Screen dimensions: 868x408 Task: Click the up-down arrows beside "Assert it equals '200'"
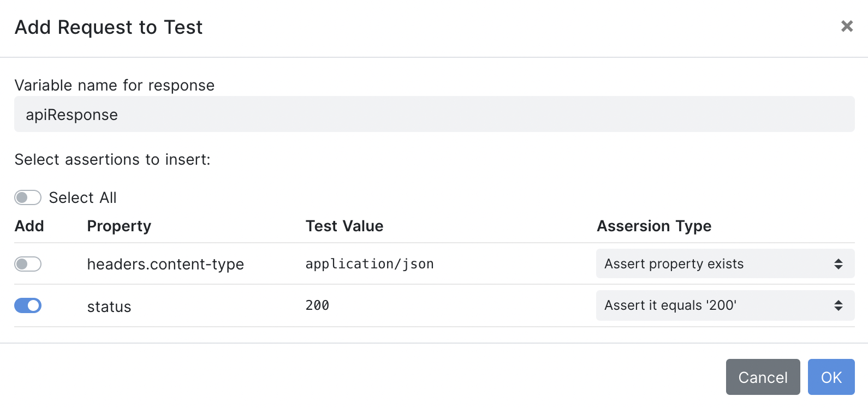pyautogui.click(x=839, y=305)
